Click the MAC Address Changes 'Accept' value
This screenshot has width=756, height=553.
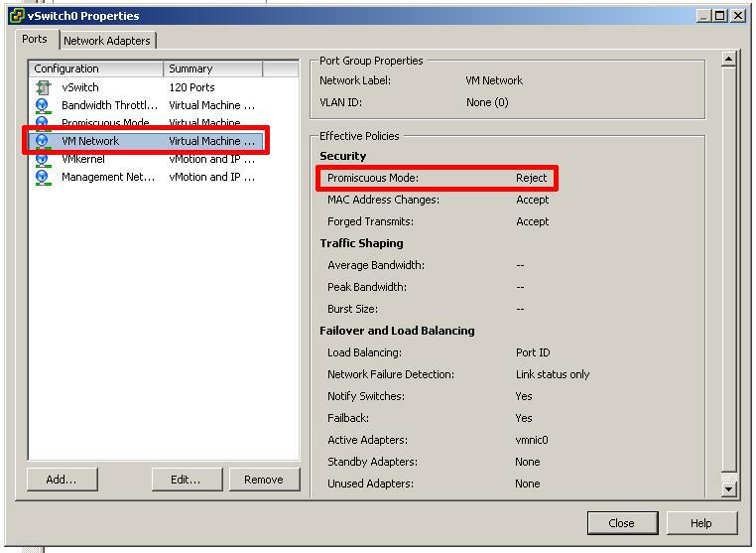(x=533, y=200)
